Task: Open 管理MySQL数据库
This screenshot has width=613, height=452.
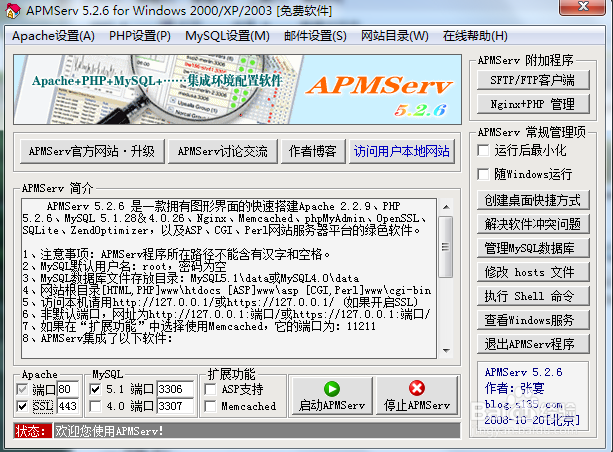Action: pyautogui.click(x=533, y=248)
